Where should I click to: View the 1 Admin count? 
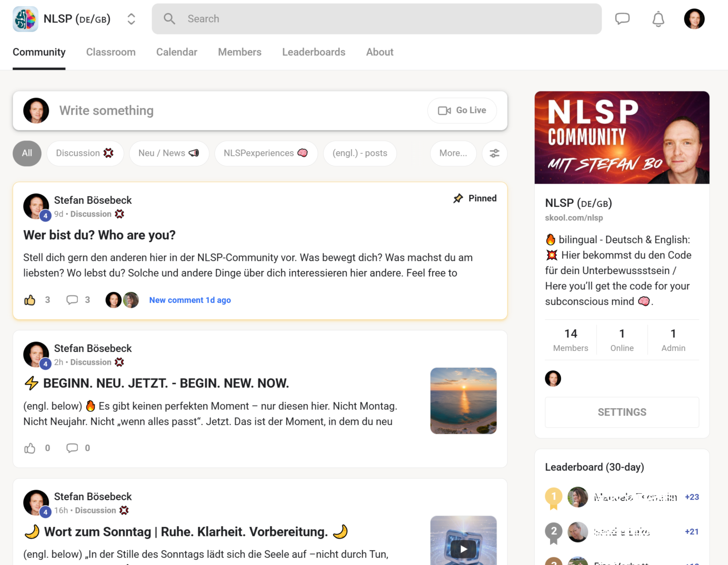point(673,340)
